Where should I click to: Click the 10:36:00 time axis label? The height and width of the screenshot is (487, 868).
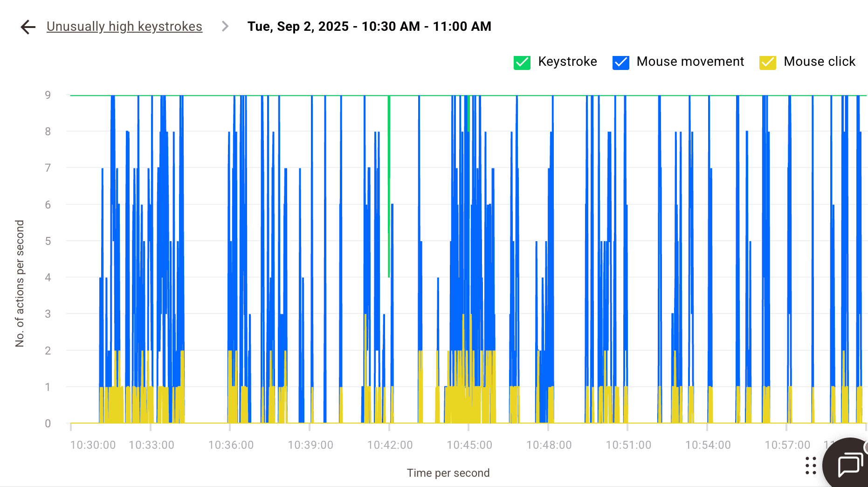coord(231,445)
